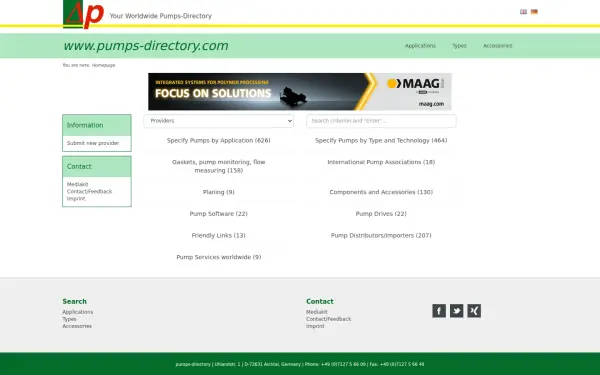Switch language with the German flag icon

(x=534, y=11)
